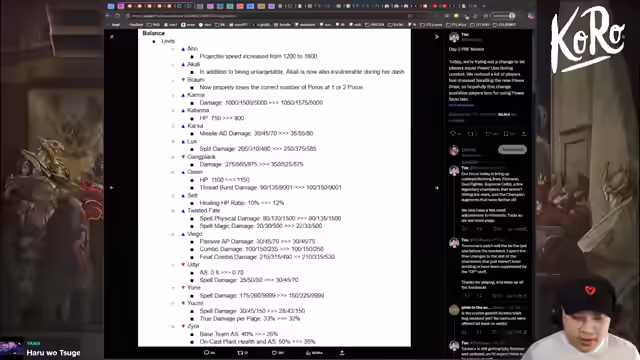Open Tim's profile avatar at the top of the sidebar
640x360 pixels.
(x=454, y=37)
